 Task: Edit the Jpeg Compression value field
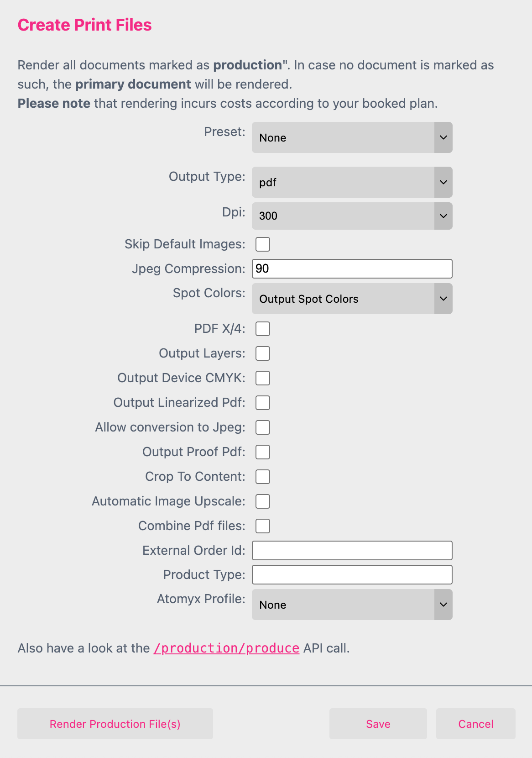tap(351, 268)
